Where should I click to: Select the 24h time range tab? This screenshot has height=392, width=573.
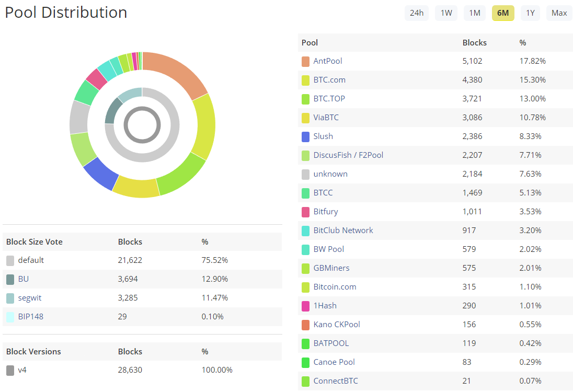click(x=417, y=13)
